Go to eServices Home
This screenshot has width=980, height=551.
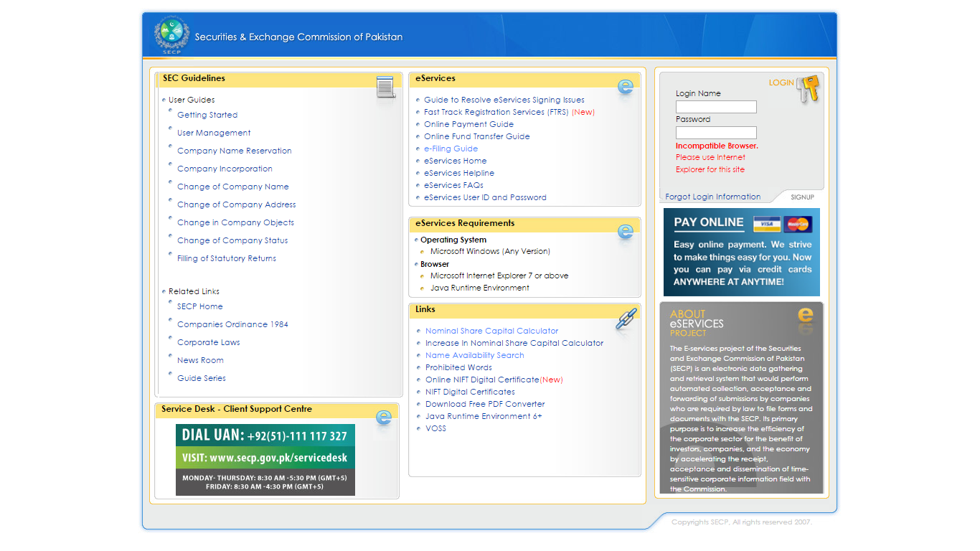(x=455, y=161)
